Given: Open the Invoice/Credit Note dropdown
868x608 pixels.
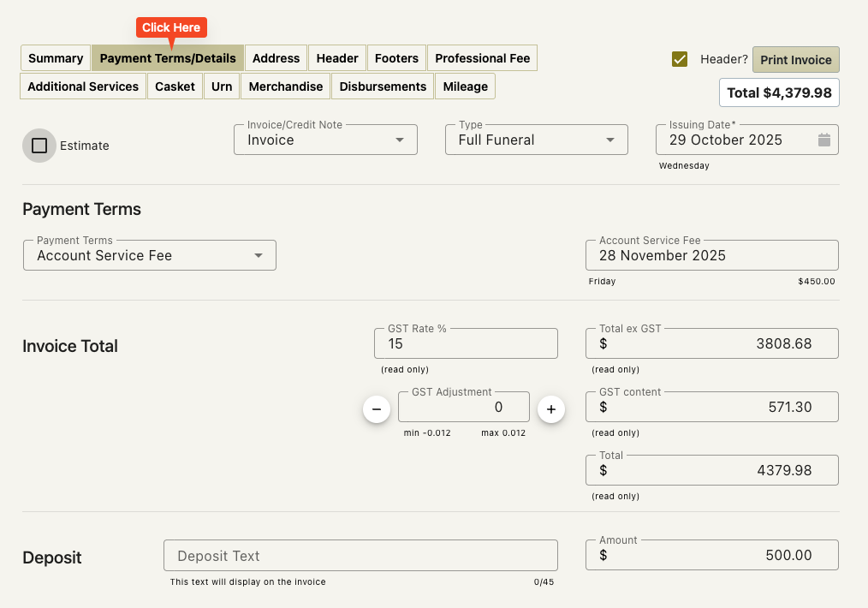Looking at the screenshot, I should point(325,140).
